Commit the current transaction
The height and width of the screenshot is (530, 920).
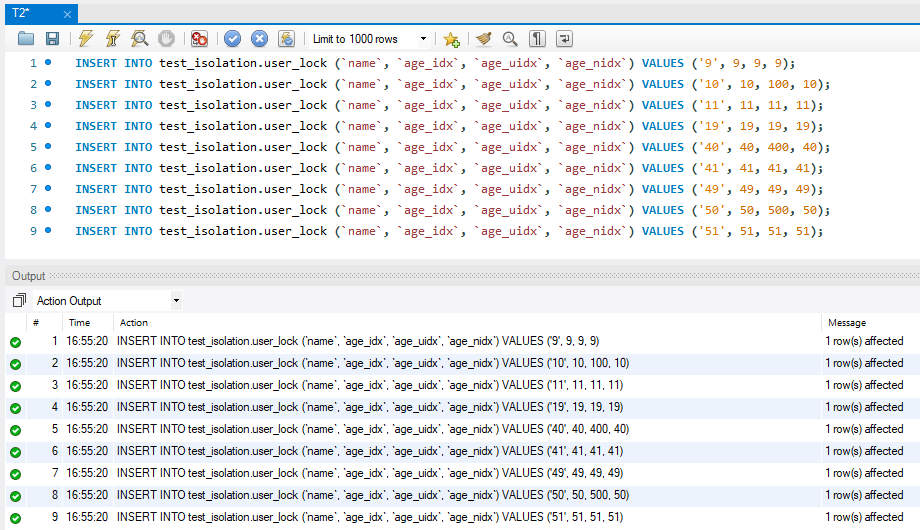click(x=232, y=39)
